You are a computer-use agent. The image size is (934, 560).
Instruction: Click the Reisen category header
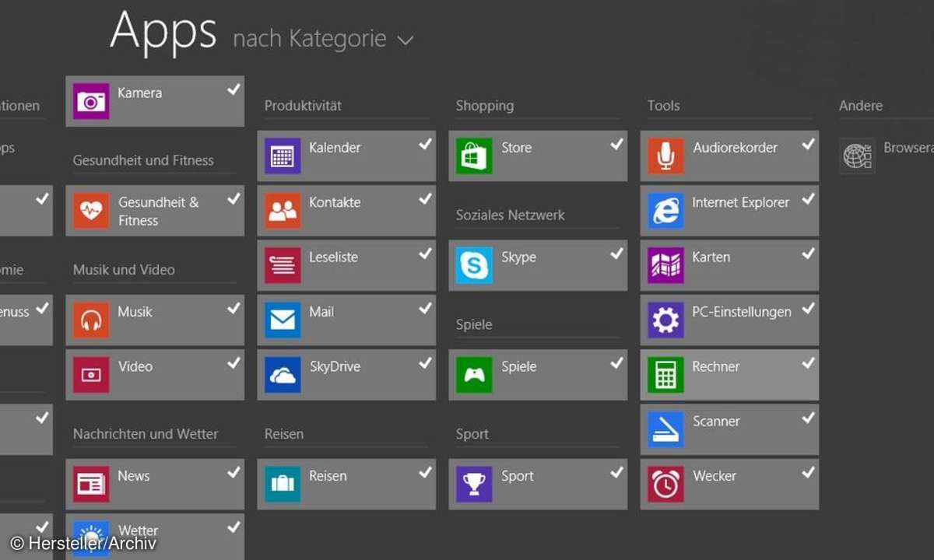(284, 434)
